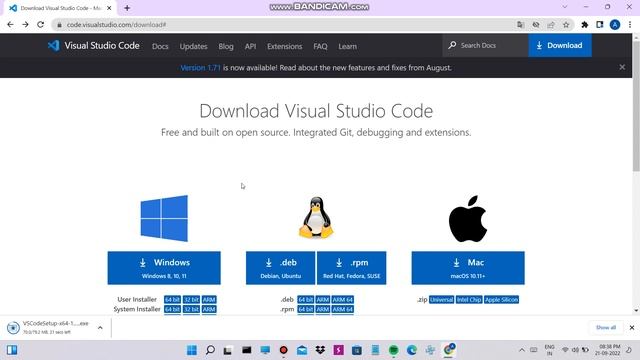Select the System Installer 64 bit link

click(172, 309)
